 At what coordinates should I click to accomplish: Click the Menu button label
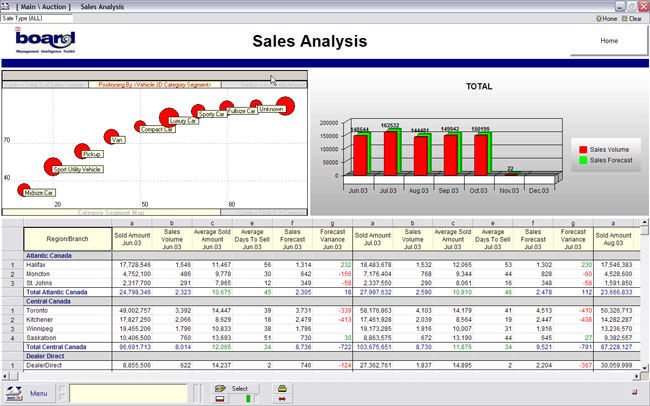coord(39,393)
